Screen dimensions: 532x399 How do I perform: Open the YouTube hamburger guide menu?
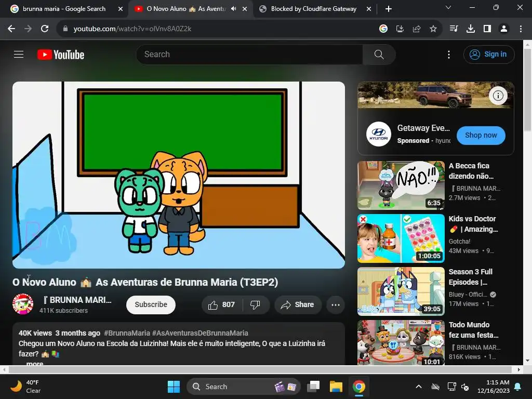19,54
